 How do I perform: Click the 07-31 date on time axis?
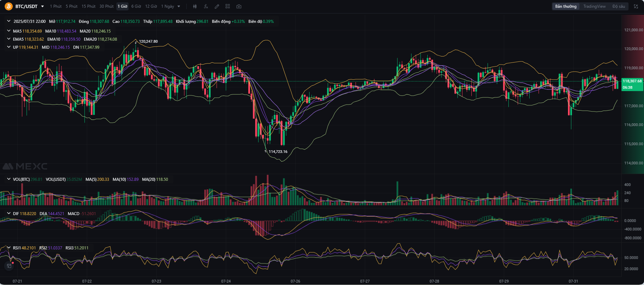coord(573,281)
